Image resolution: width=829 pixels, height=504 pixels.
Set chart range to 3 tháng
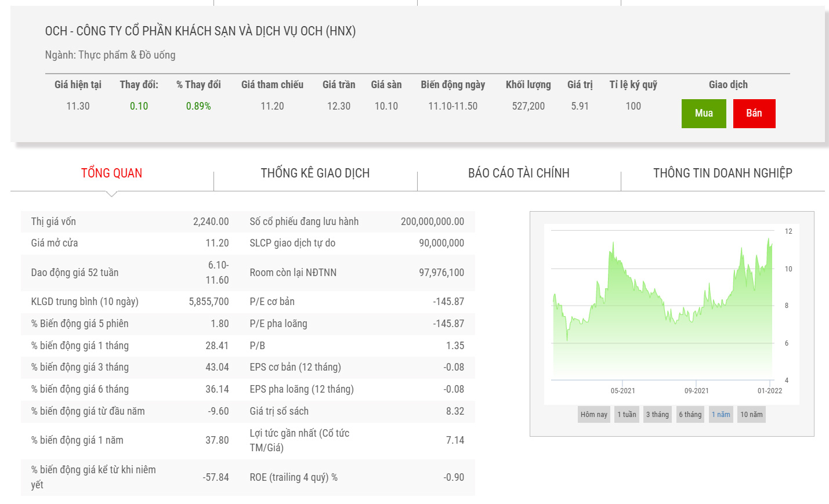tap(657, 415)
